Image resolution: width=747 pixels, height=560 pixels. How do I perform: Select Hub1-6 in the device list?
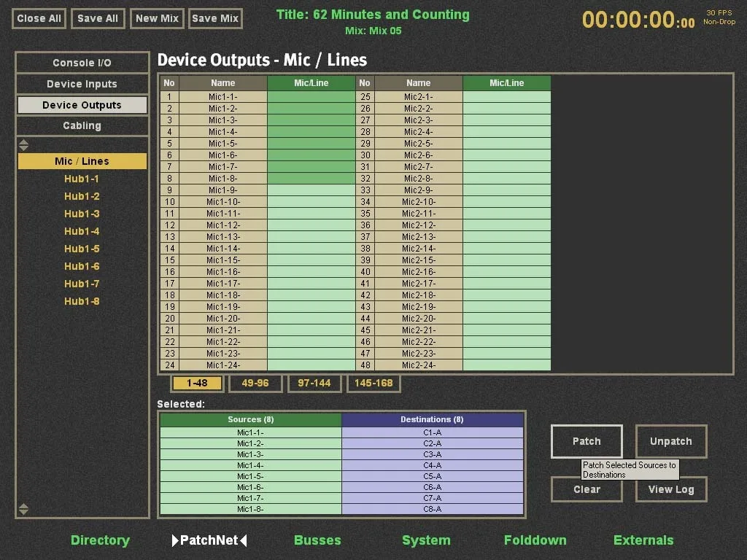pos(82,266)
